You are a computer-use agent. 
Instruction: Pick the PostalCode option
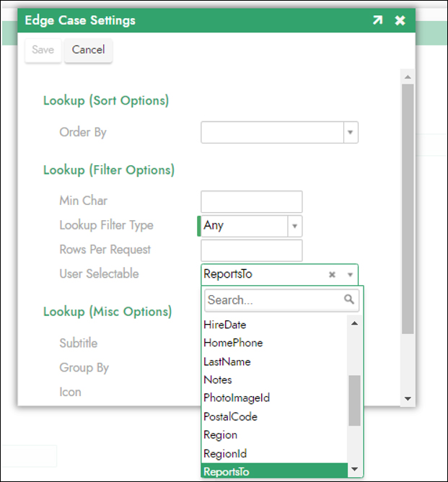point(230,416)
